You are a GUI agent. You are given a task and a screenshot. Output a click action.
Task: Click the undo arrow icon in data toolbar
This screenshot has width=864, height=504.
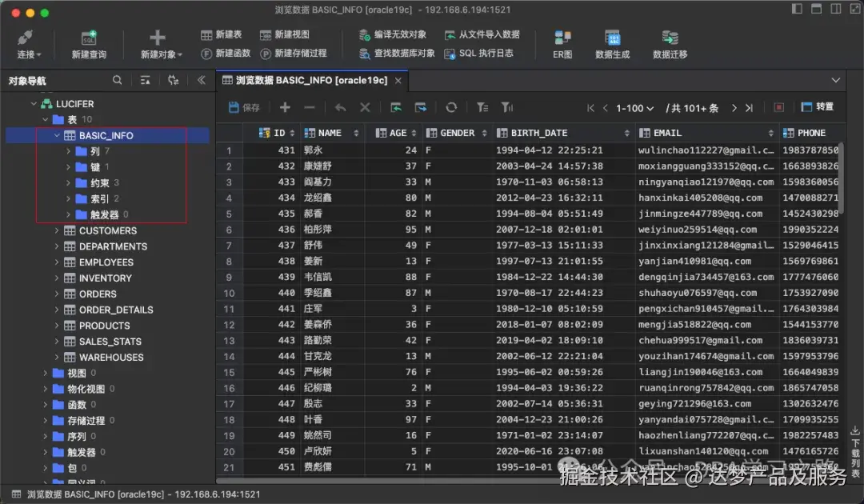(341, 107)
